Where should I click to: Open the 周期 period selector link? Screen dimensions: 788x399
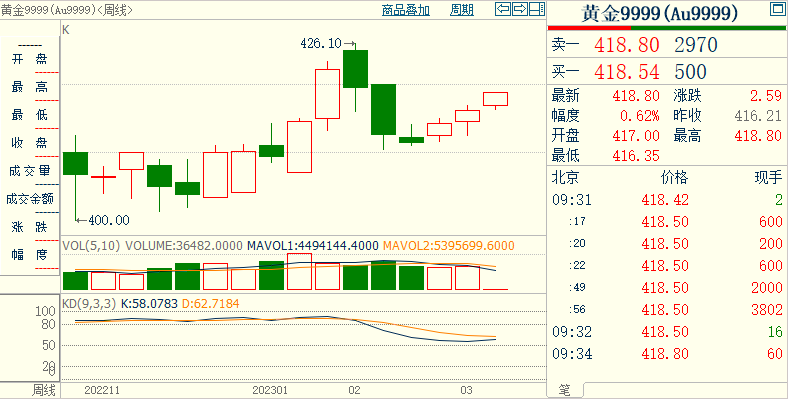click(x=462, y=10)
